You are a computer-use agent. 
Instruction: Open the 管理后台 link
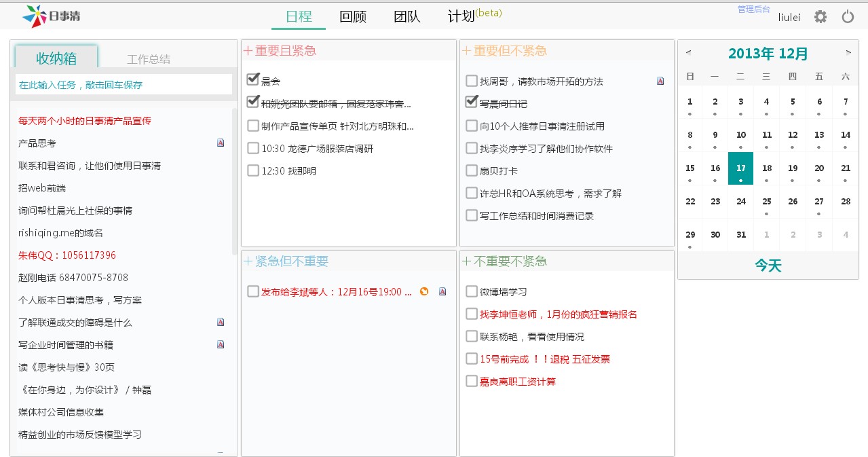pyautogui.click(x=754, y=9)
